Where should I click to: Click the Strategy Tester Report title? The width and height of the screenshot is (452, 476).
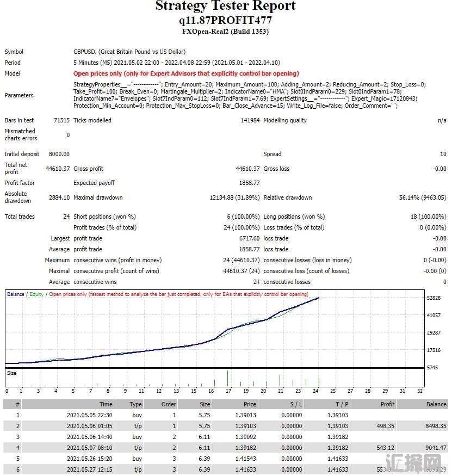tap(225, 5)
